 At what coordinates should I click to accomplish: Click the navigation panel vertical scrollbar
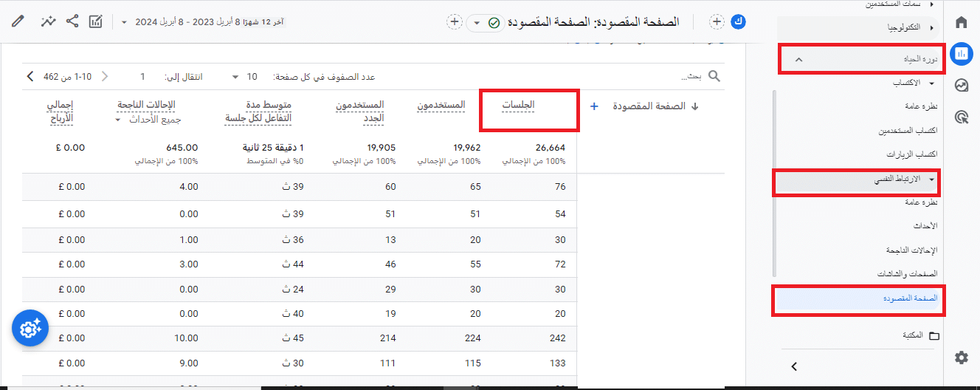tap(774, 182)
